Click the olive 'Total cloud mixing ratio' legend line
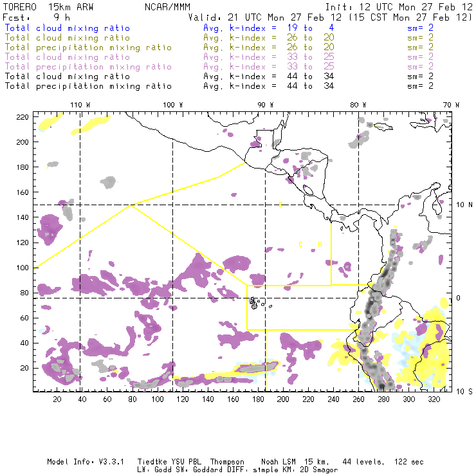 point(68,38)
